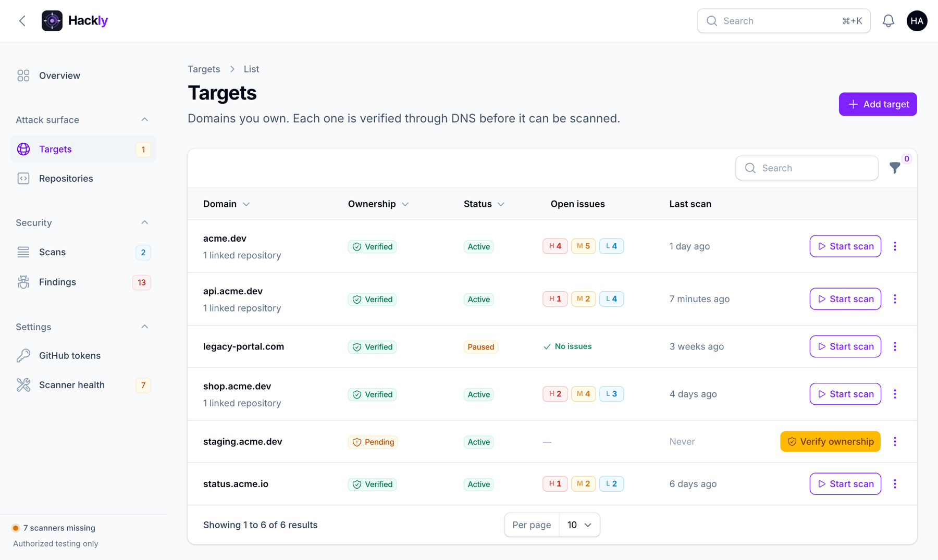
Task: Open the more actions menu for legacy-portal.com
Action: click(x=895, y=346)
